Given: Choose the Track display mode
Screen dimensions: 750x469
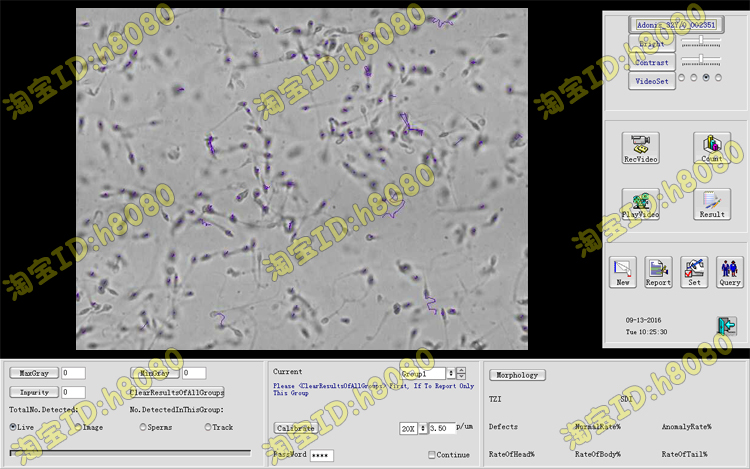Looking at the screenshot, I should pyautogui.click(x=219, y=427).
